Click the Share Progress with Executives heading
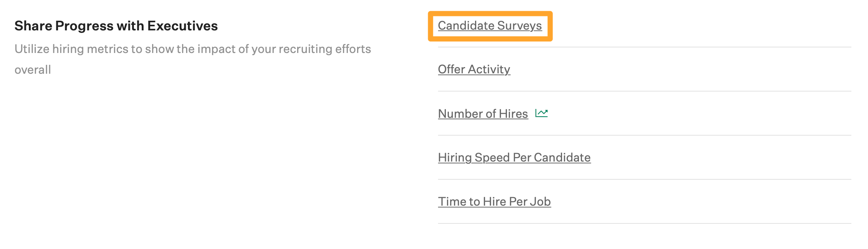The height and width of the screenshot is (249, 868). (117, 26)
